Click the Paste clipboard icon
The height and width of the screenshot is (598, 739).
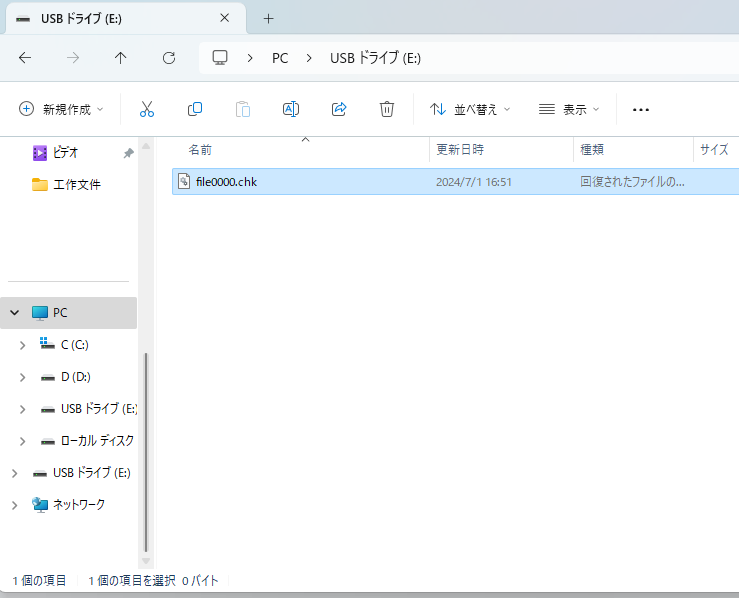point(243,109)
